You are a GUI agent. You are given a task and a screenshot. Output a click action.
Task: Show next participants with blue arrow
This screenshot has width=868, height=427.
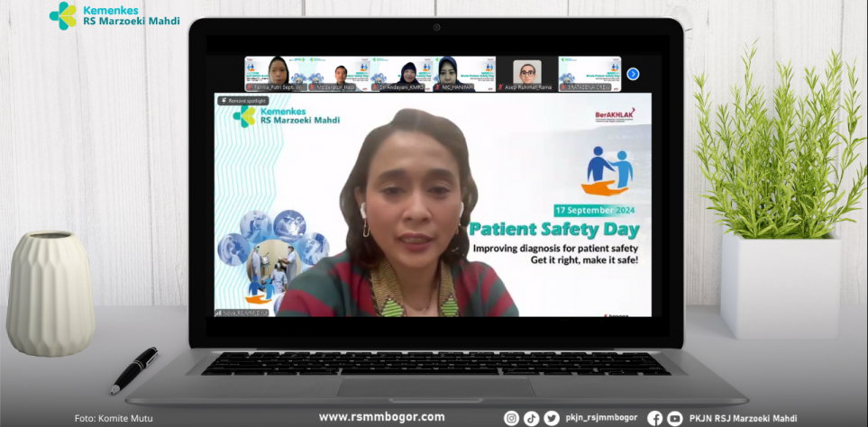coord(633,74)
